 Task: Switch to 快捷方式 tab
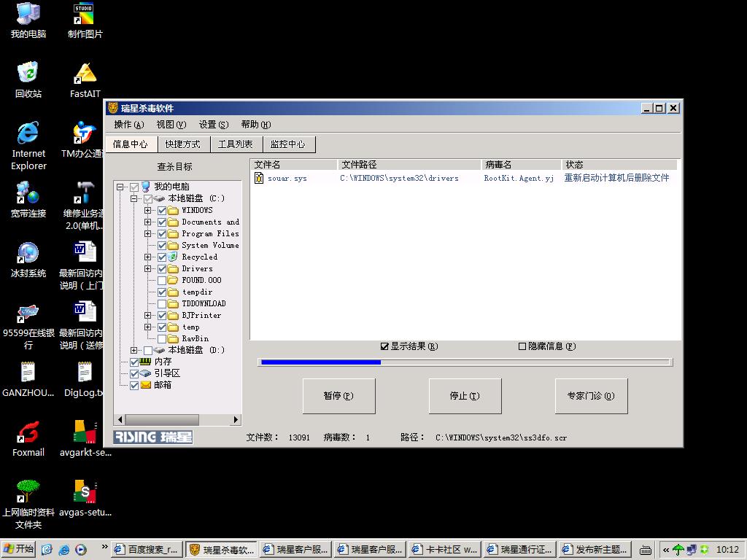(183, 144)
